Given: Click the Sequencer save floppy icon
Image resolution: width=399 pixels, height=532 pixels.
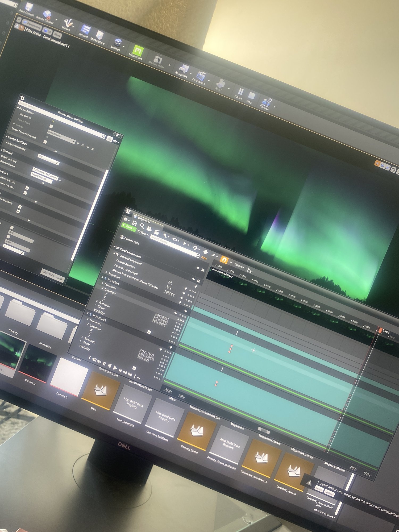Looking at the screenshot, I should coord(135,223).
